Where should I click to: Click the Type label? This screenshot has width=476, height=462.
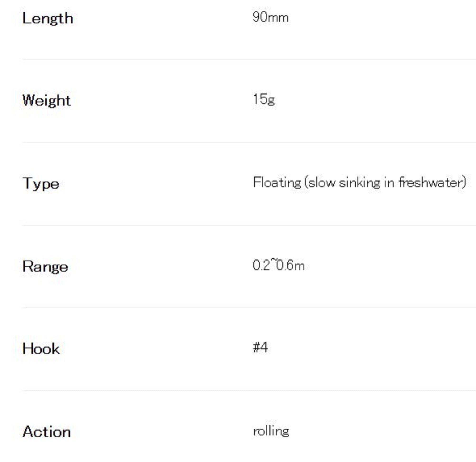41,183
